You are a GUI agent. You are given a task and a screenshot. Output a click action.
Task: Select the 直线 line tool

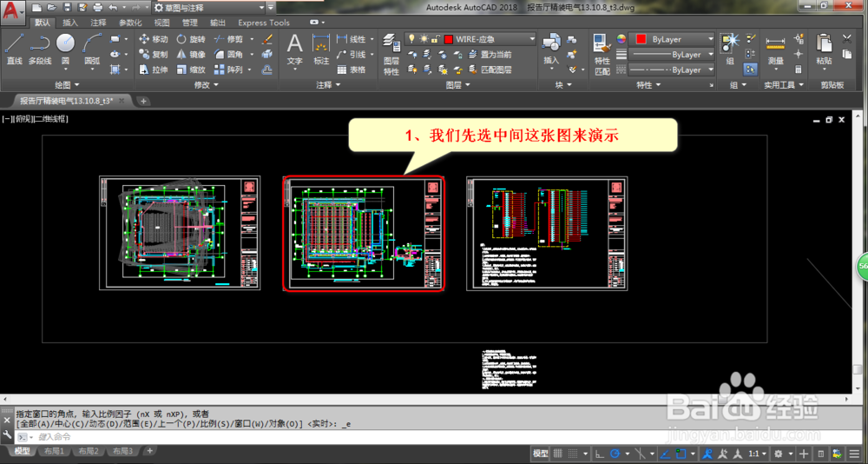point(14,49)
